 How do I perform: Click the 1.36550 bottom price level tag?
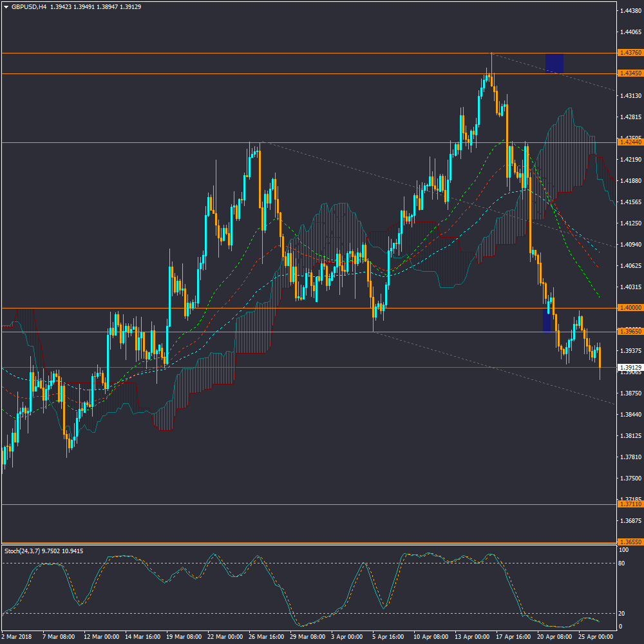[x=629, y=542]
